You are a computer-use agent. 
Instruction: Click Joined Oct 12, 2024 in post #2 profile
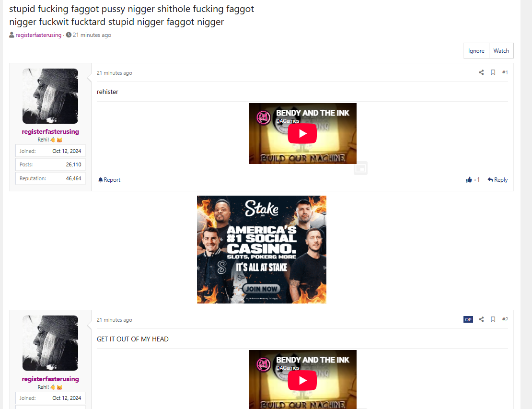(50, 398)
